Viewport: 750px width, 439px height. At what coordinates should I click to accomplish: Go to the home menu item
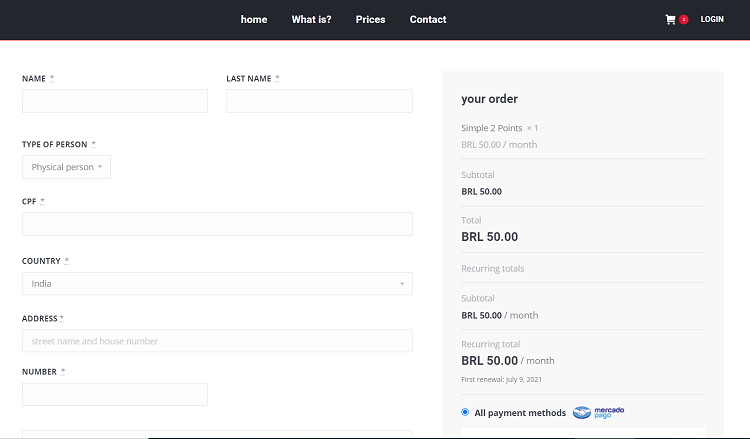pos(254,20)
